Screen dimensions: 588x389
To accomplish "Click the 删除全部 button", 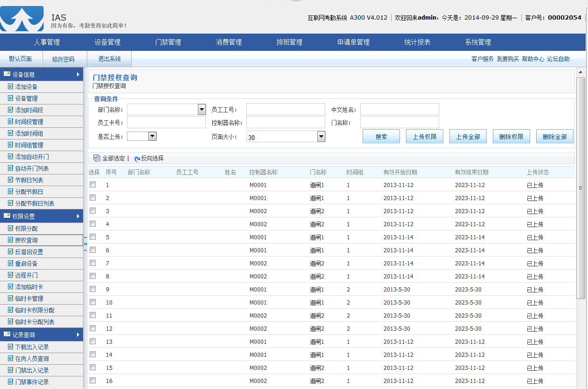I will pos(555,137).
